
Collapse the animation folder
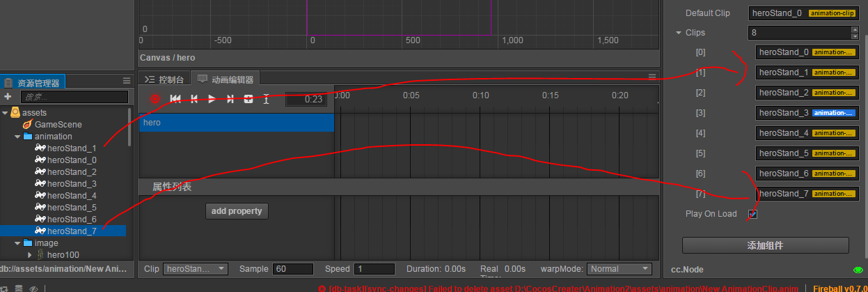click(x=17, y=136)
